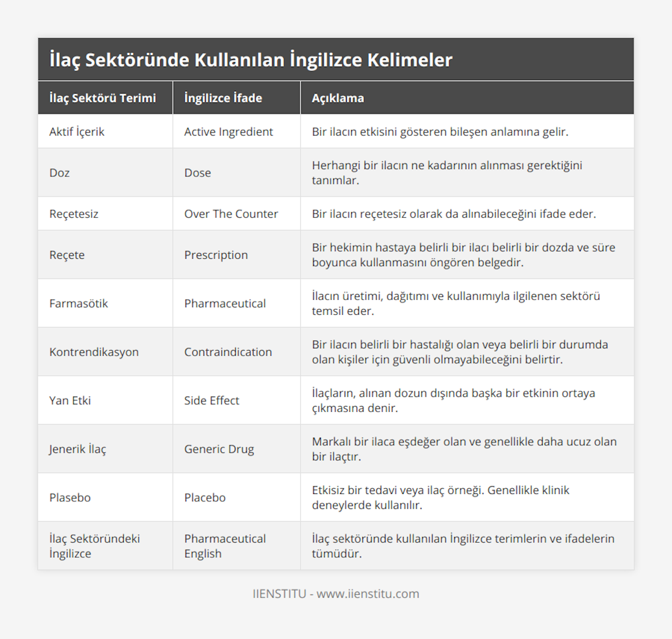
Task: Open the IIENSTITU www.iienstitu.com footer link
Action: tap(336, 594)
